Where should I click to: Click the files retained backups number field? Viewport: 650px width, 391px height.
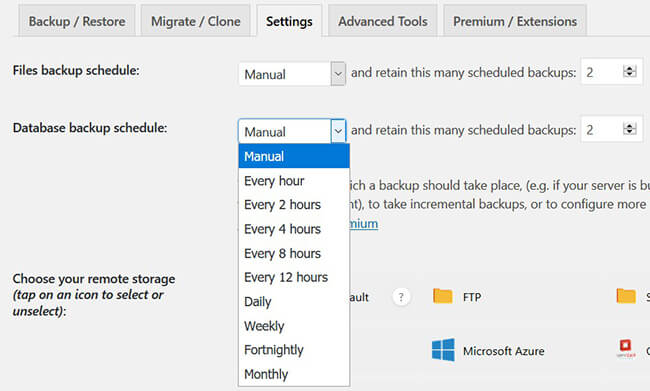point(612,72)
